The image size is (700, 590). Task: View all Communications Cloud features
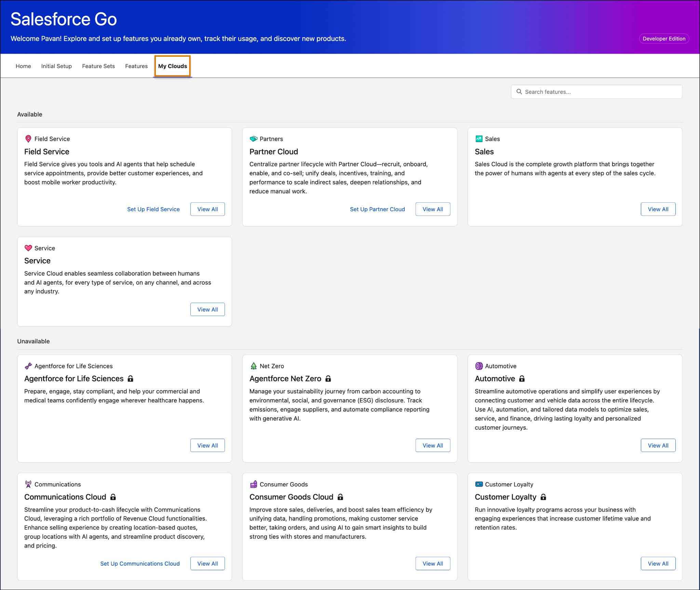coord(207,563)
